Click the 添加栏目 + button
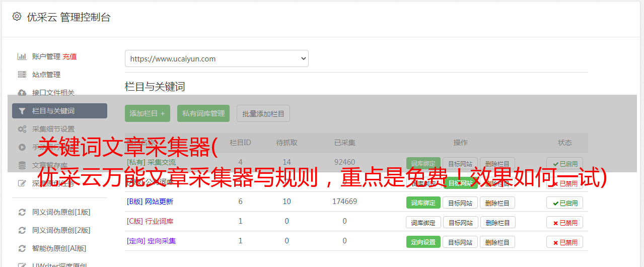Image resolution: width=644 pixels, height=267 pixels. (x=148, y=113)
